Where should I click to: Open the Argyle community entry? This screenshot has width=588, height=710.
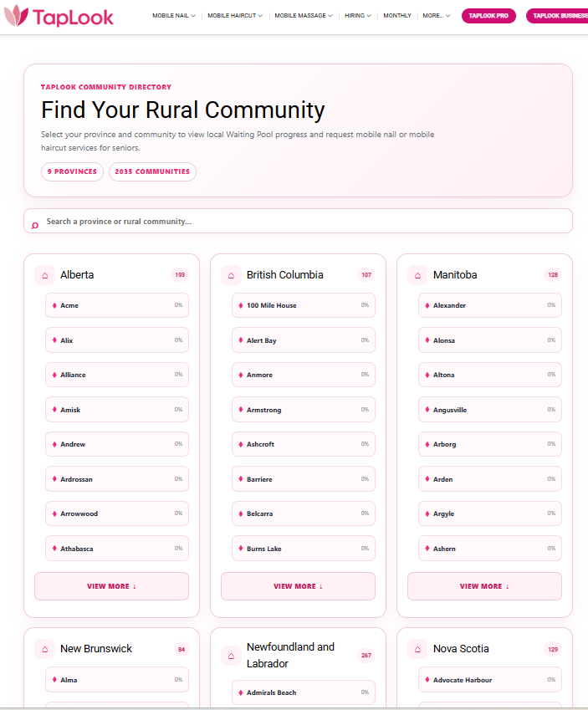coord(490,513)
